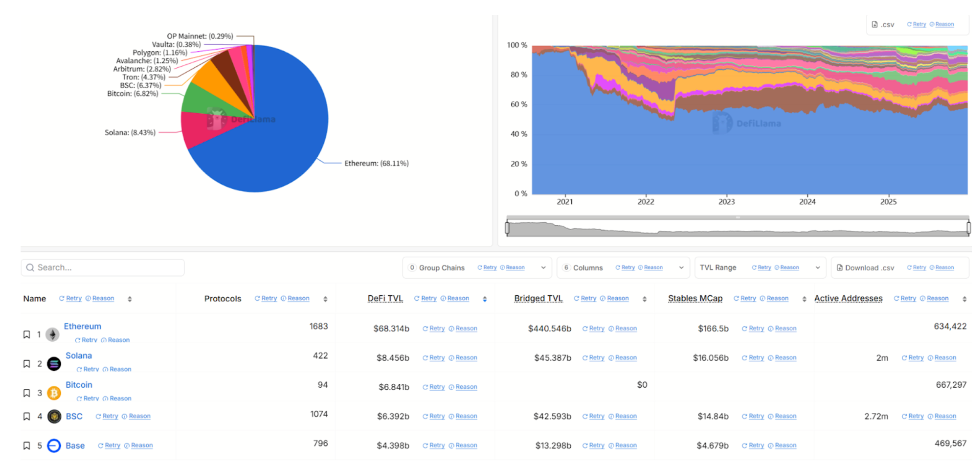Click the .csv file icon above chart
Image resolution: width=980 pixels, height=462 pixels.
click(875, 24)
